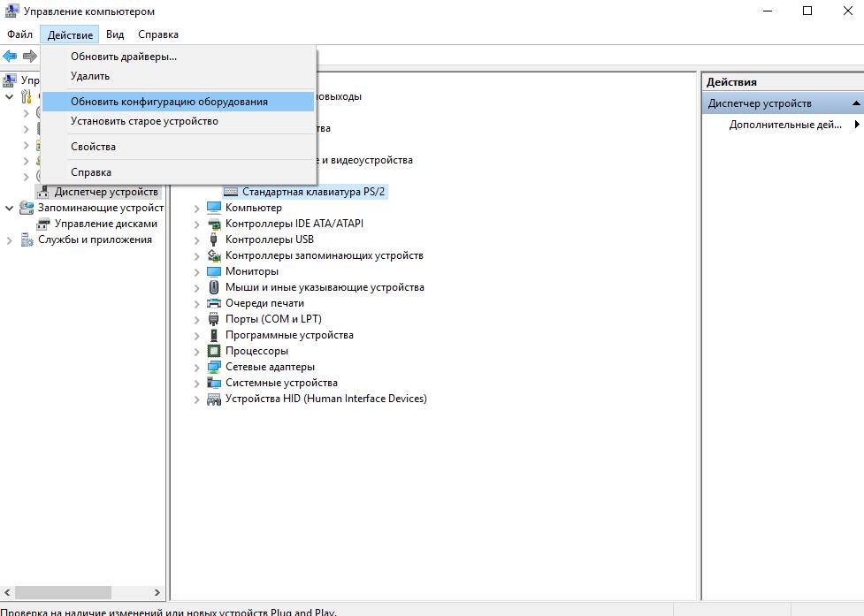864x616 pixels.
Task: Click the USB controllers icon
Action: pyautogui.click(x=214, y=240)
